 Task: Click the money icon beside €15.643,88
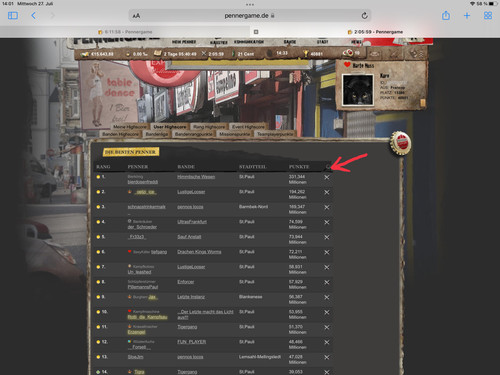point(85,54)
